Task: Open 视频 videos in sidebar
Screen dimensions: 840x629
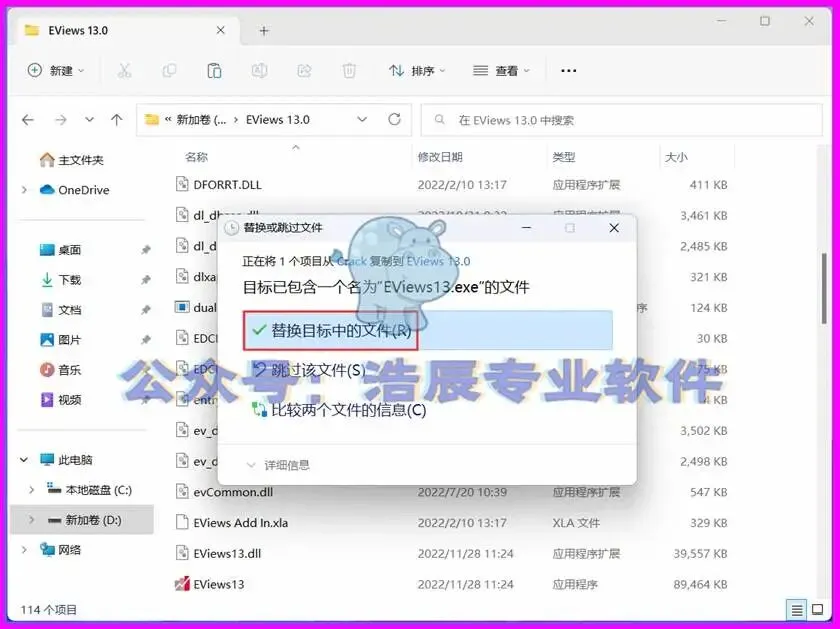Action: coord(60,400)
